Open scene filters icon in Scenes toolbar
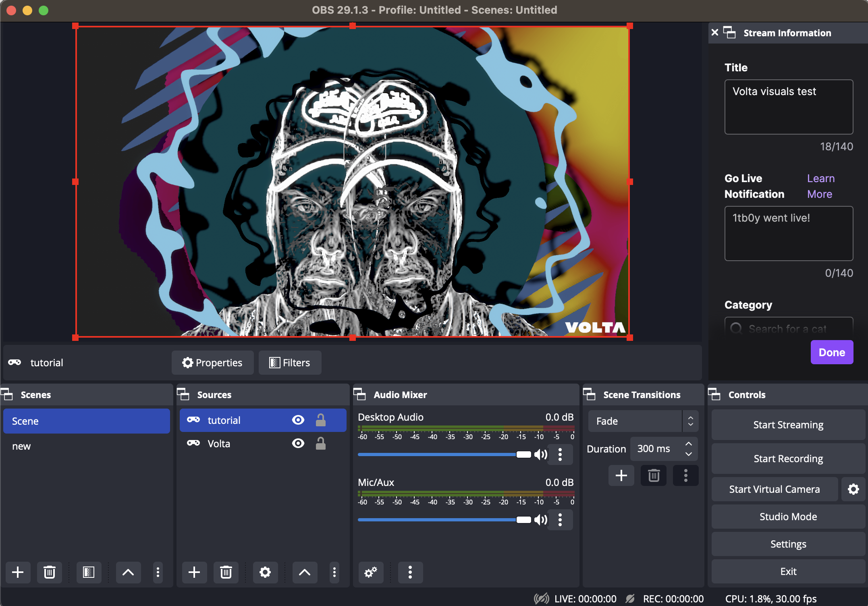 click(x=89, y=572)
